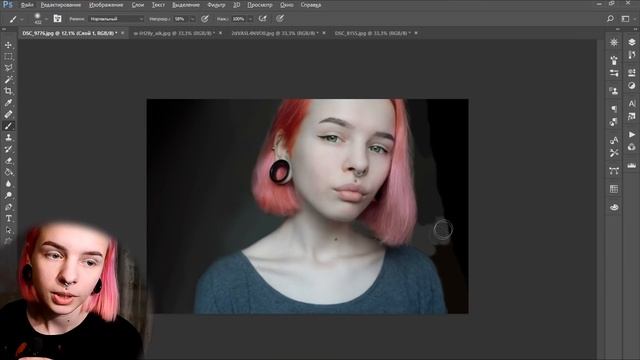Image resolution: width=640 pixels, height=360 pixels.
Task: Open the Actions panel play icon
Action: [632, 134]
